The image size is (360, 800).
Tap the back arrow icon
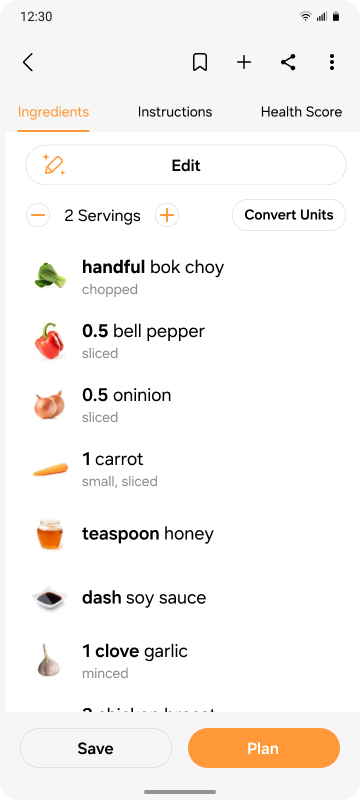pos(28,63)
